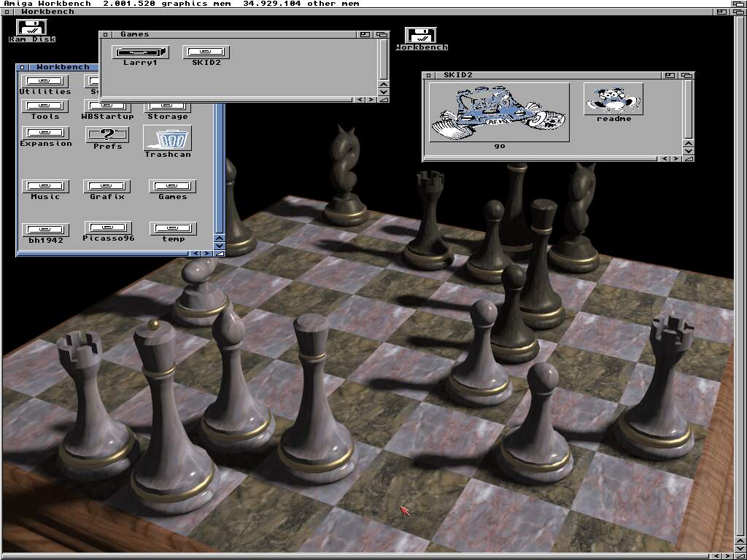Click Workbench drawer window scroll right arrow
The height and width of the screenshot is (560, 747).
point(206,253)
